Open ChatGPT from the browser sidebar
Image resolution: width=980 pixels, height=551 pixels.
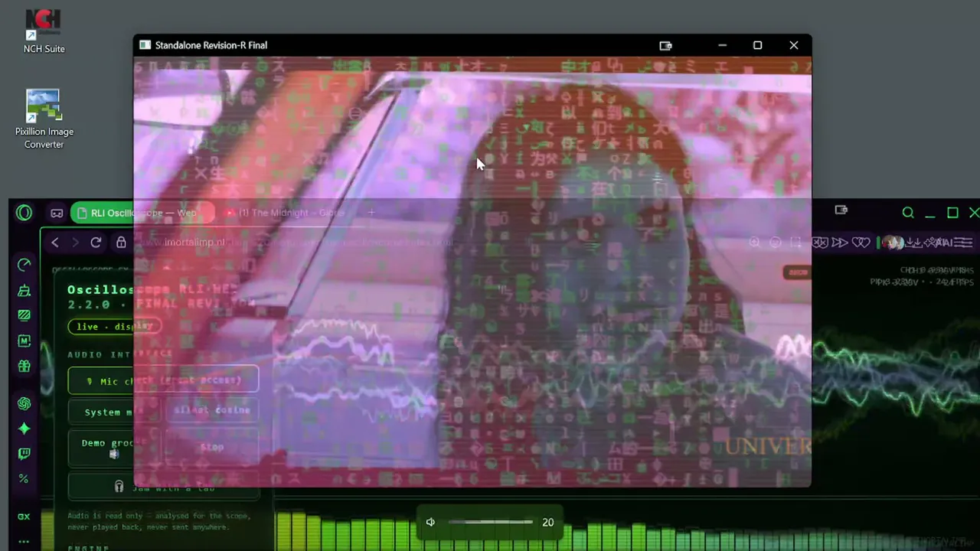[x=24, y=403]
